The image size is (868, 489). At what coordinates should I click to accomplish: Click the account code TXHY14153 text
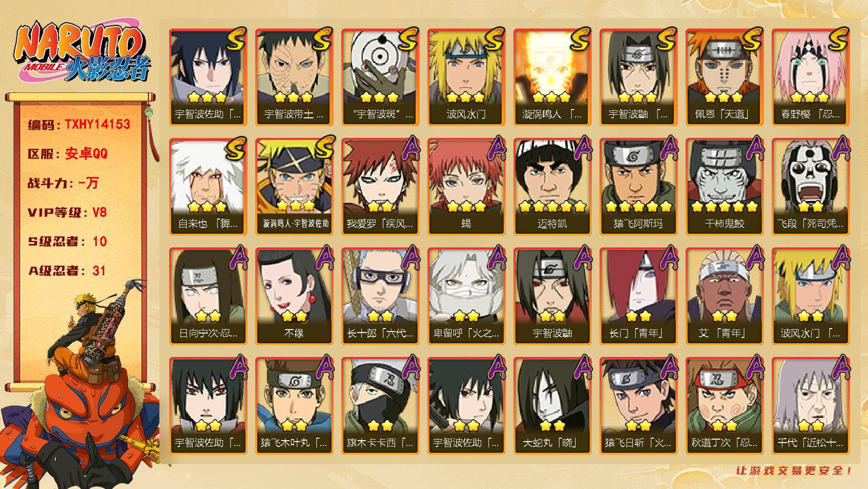(97, 124)
